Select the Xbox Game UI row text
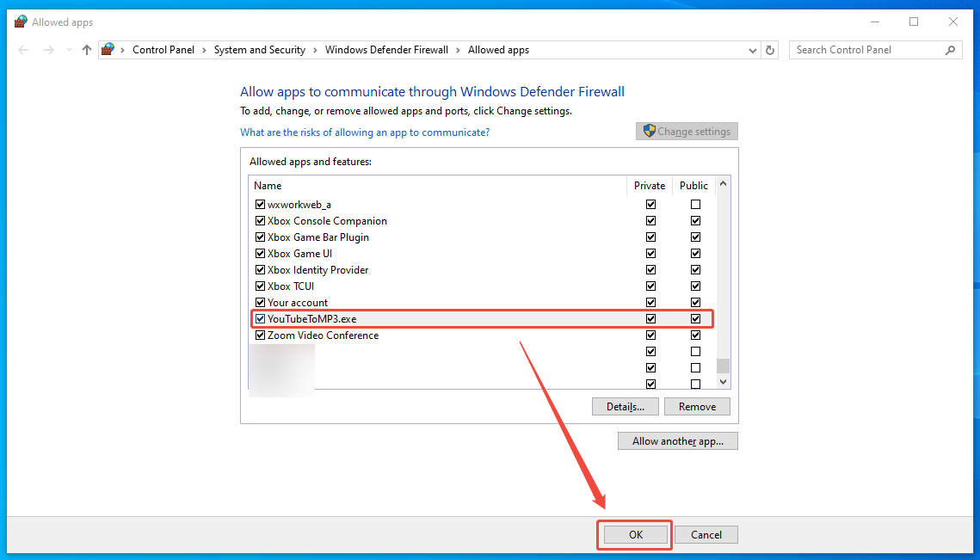 coord(300,253)
